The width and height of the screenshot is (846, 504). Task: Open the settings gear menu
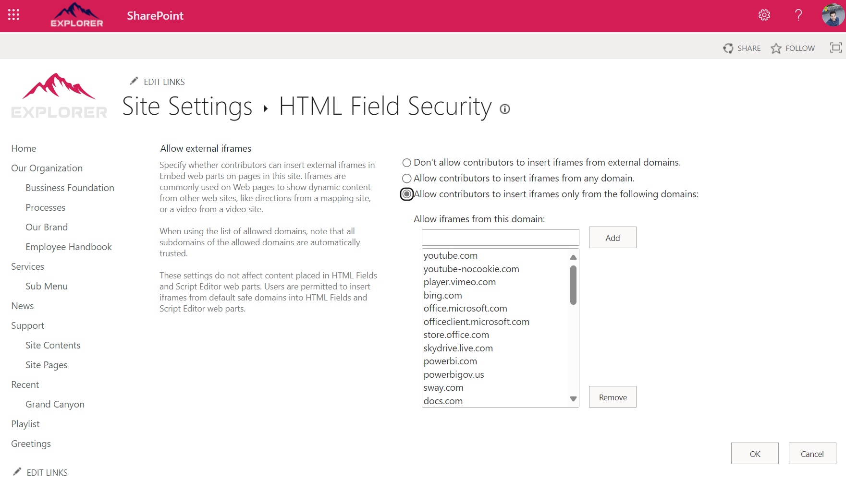(x=764, y=15)
